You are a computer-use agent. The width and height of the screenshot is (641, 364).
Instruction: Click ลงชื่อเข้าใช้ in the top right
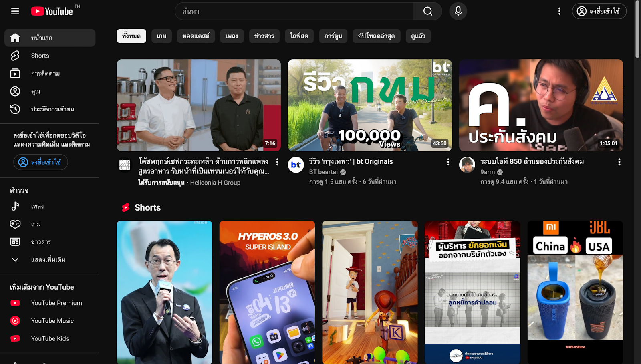point(599,11)
